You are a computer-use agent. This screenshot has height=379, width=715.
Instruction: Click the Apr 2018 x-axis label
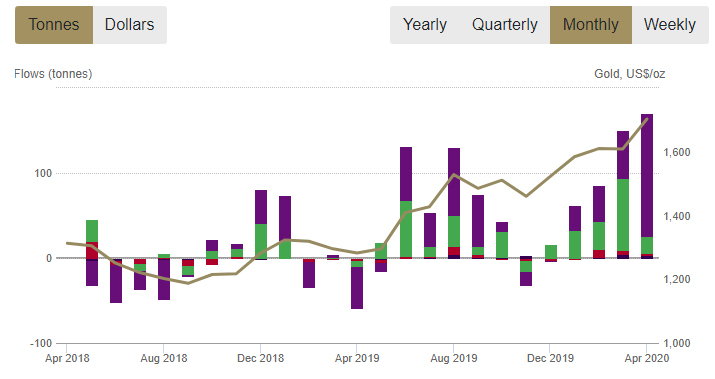pos(67,358)
